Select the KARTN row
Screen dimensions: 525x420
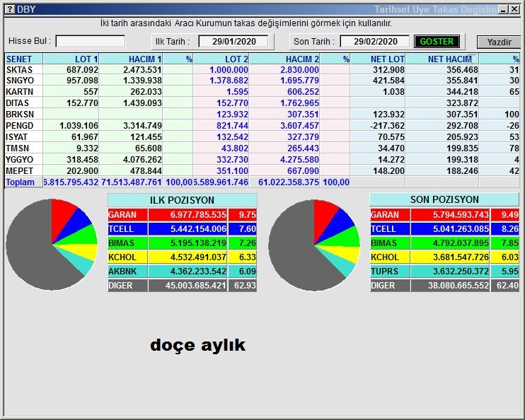click(x=262, y=92)
